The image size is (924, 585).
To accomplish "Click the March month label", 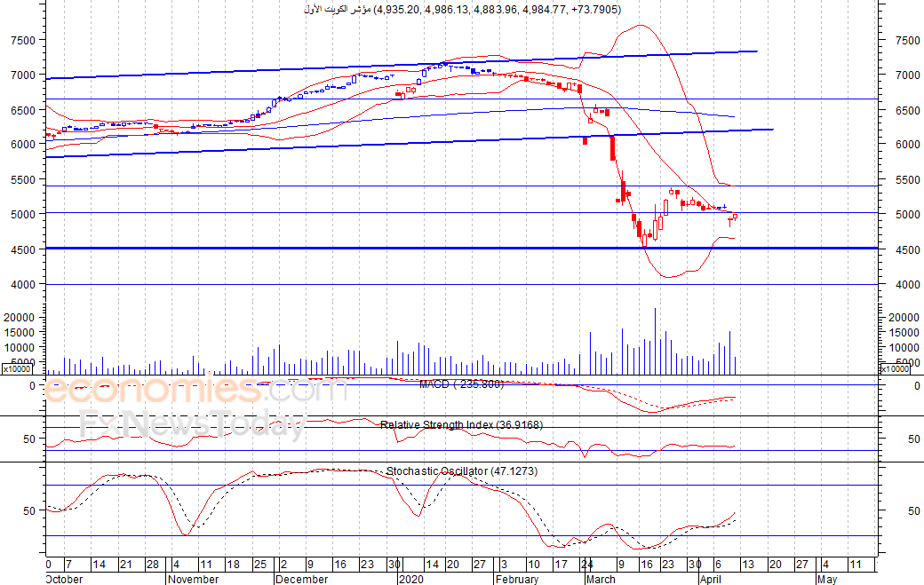I will (x=601, y=579).
